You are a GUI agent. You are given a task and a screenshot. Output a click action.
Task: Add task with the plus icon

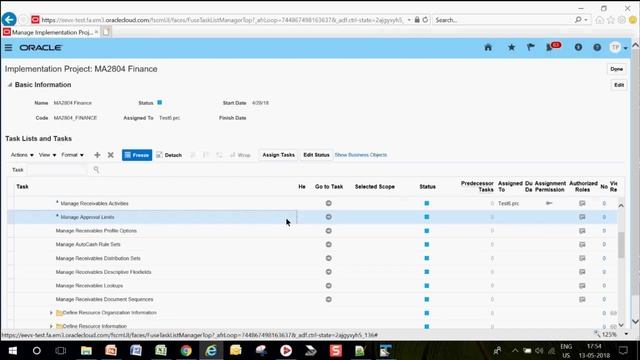(x=97, y=155)
